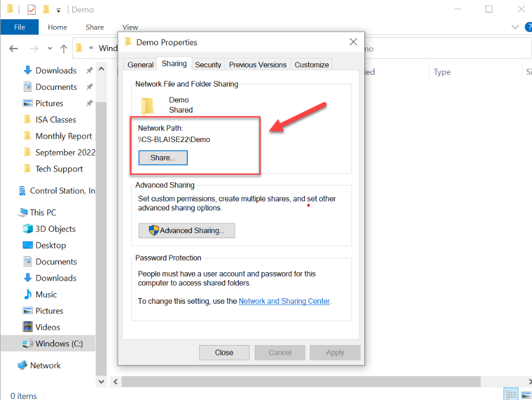Click the Windows (C:) drive icon
This screenshot has width=532, height=400.
28,343
